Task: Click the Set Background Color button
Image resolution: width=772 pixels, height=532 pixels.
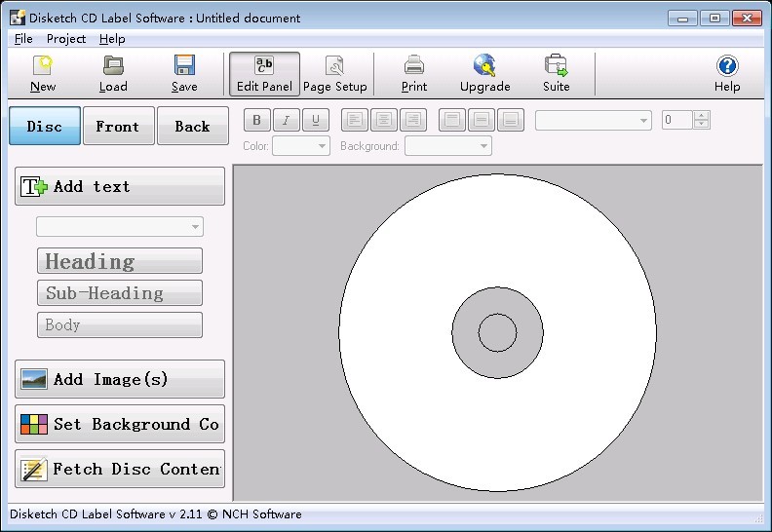Action: [120, 424]
